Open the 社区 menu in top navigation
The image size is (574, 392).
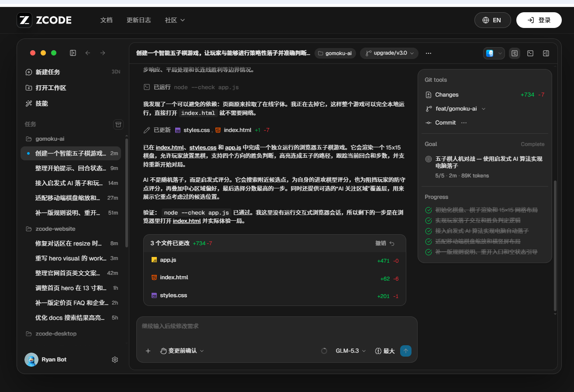[x=175, y=20]
